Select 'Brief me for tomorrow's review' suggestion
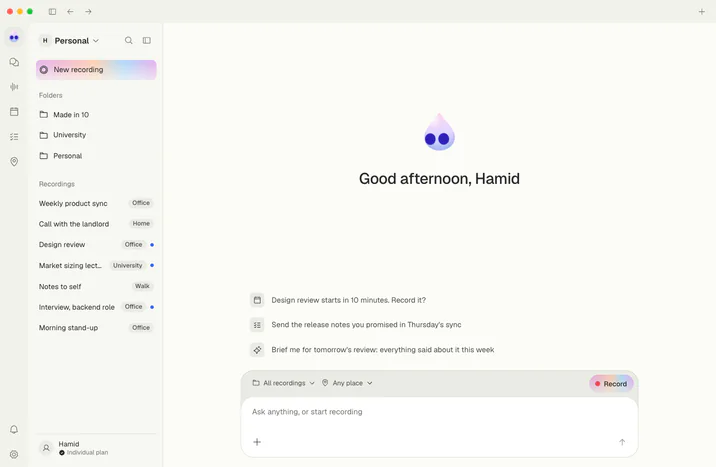The image size is (716, 467). tap(373, 350)
